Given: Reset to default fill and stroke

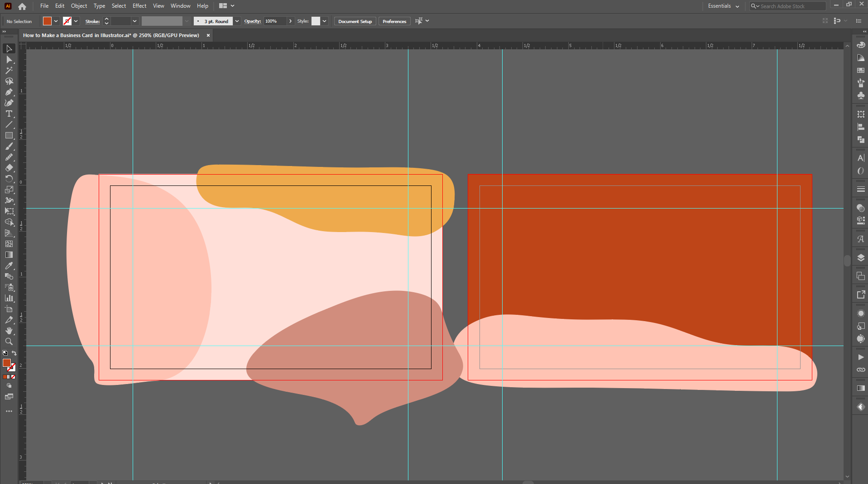Looking at the screenshot, I should 5,353.
